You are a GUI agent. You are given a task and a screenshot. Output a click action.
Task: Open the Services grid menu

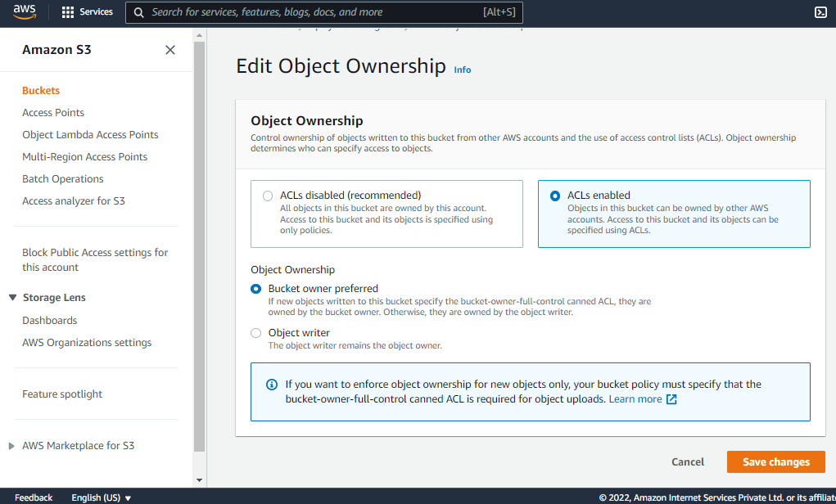(68, 12)
